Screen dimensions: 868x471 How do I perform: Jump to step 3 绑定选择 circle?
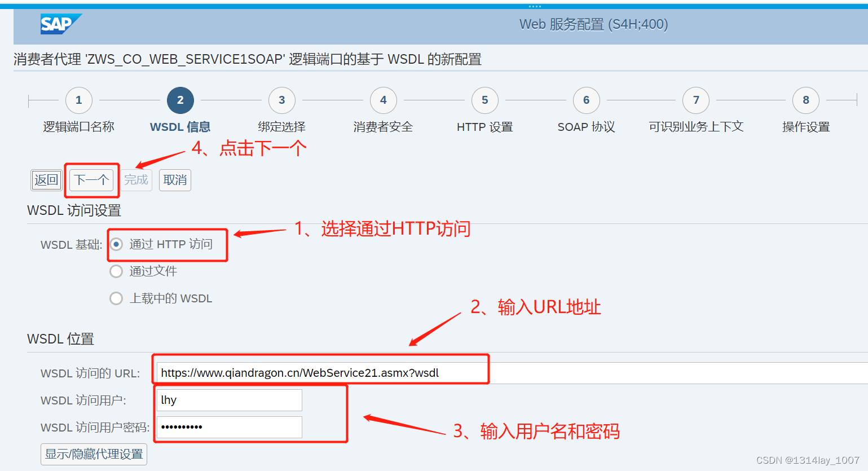point(282,100)
